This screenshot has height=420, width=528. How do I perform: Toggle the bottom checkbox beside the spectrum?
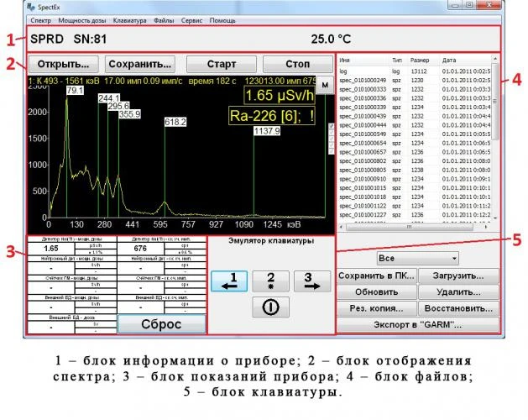332,151
